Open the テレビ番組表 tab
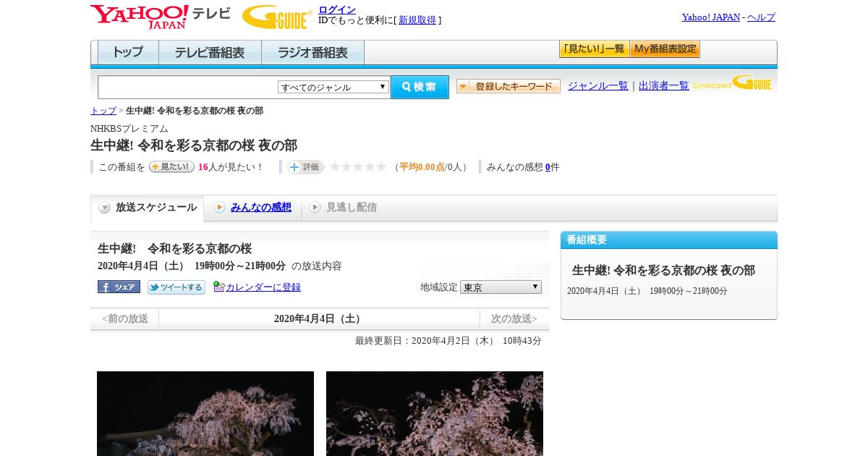Screen dimensions: 868x456 pyautogui.click(x=210, y=53)
